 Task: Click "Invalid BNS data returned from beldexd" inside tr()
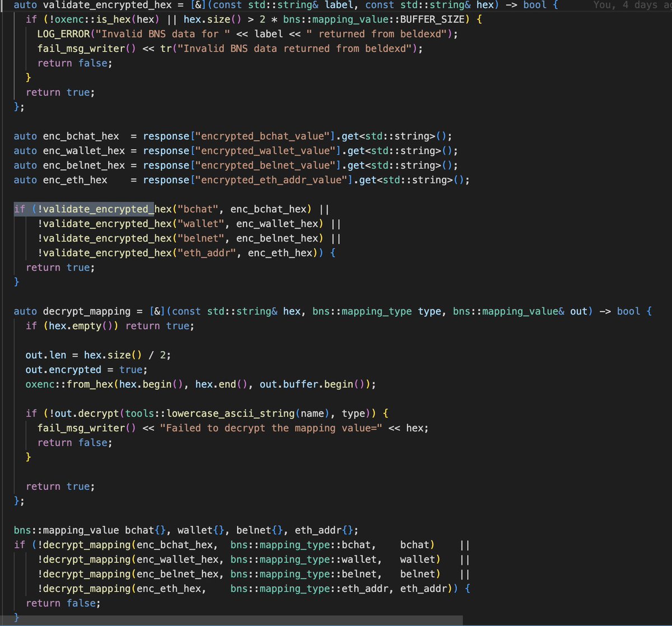point(293,48)
